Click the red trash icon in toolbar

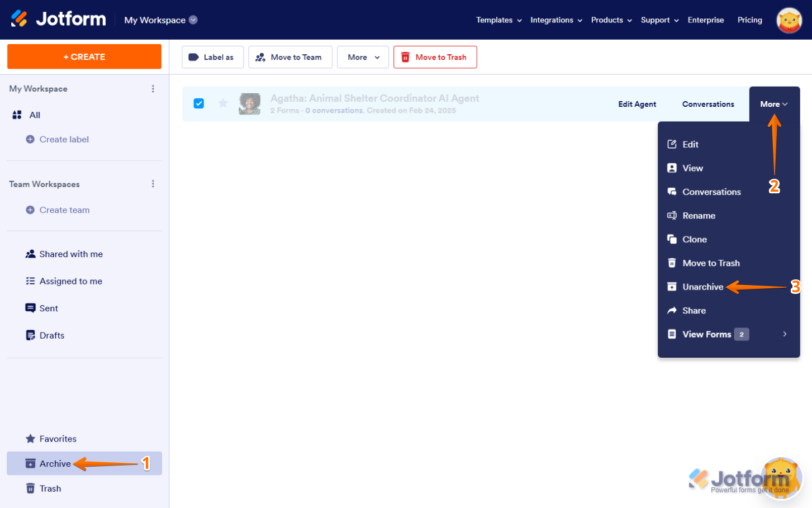click(x=405, y=57)
